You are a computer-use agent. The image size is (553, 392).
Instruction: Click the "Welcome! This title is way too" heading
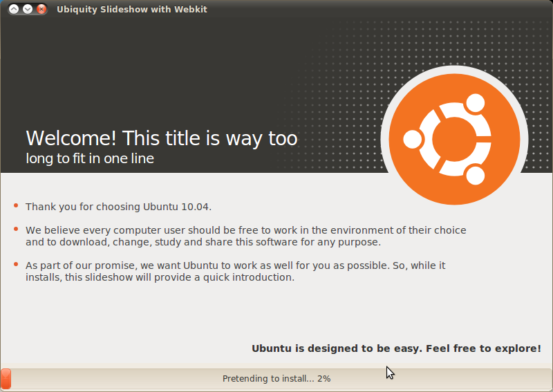coord(161,138)
